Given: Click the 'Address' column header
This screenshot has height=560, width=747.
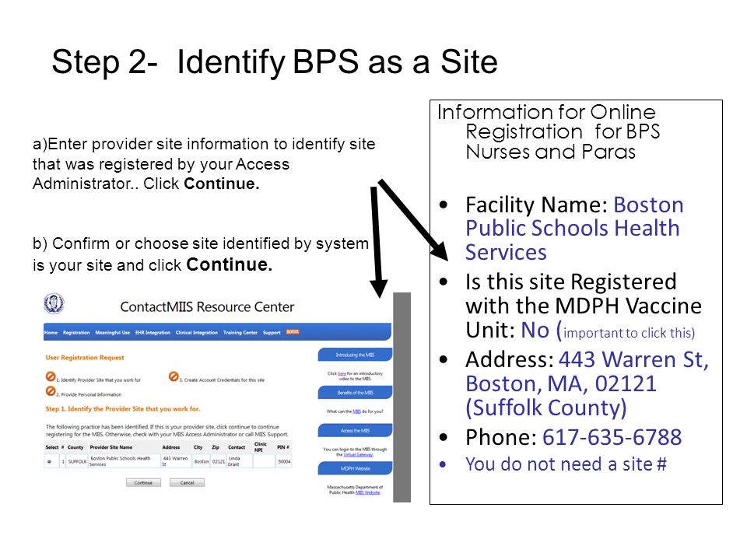Looking at the screenshot, I should 171,447.
